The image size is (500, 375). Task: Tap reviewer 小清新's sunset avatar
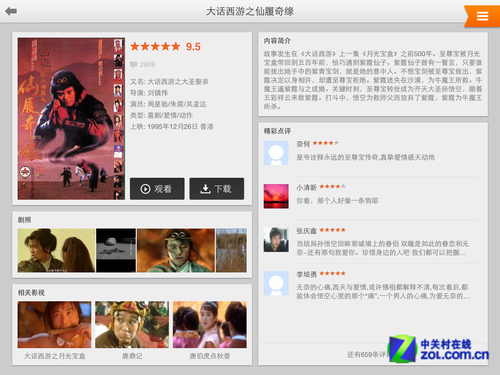[276, 196]
